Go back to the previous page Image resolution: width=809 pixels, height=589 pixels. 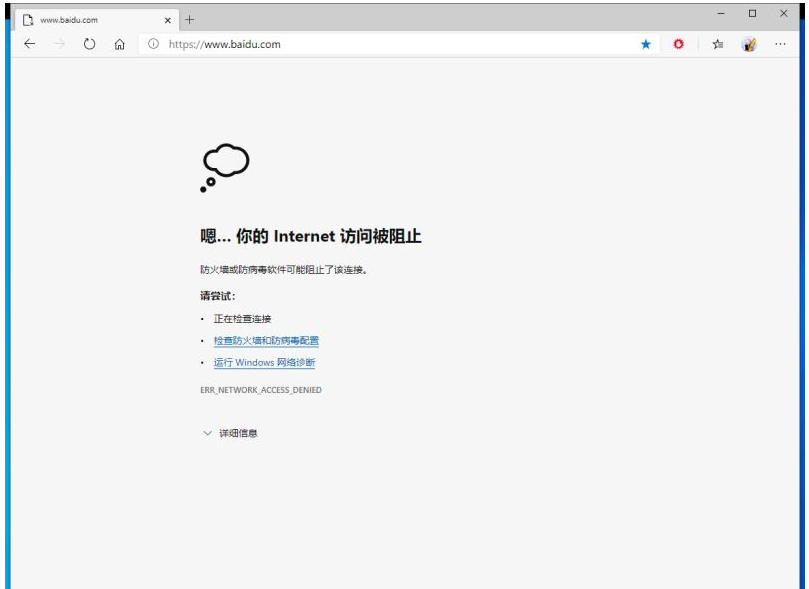[x=29, y=44]
